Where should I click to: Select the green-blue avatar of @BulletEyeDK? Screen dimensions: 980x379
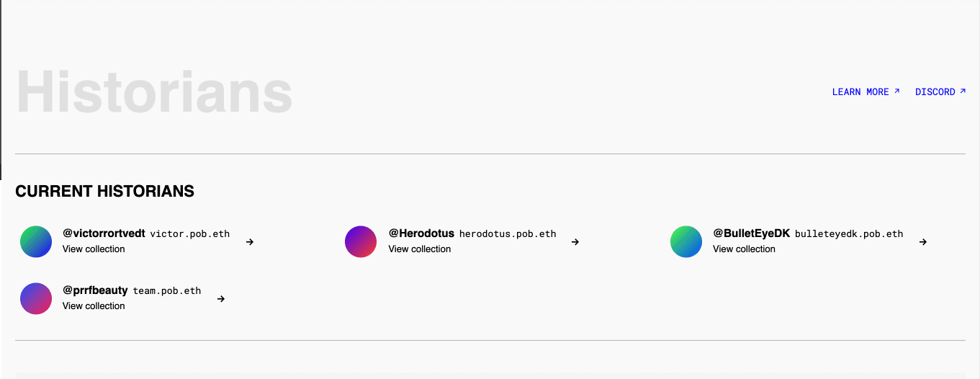pos(686,242)
